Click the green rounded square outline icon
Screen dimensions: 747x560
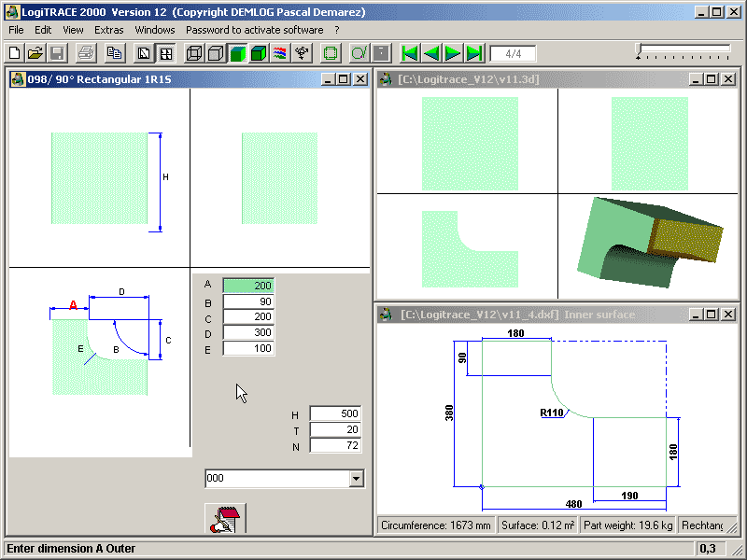pyautogui.click(x=331, y=53)
